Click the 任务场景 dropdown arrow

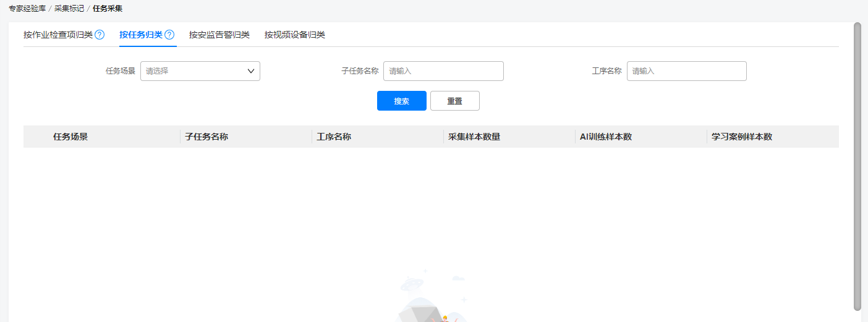(251, 71)
